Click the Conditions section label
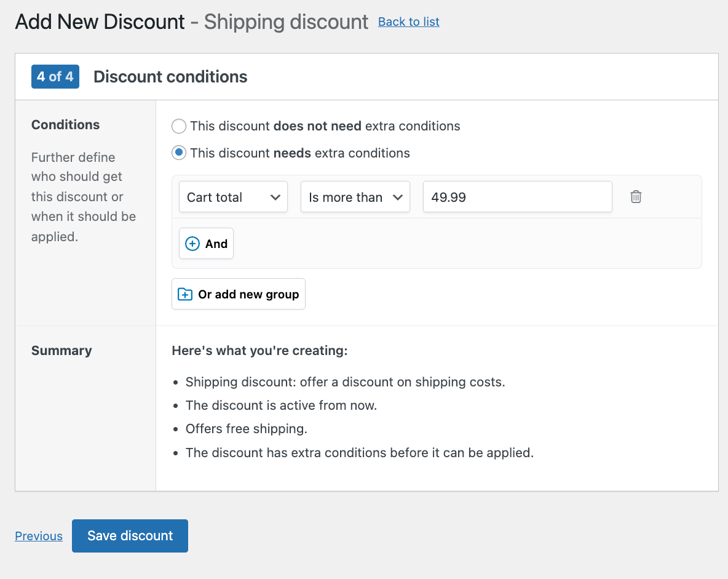Image resolution: width=728 pixels, height=579 pixels. [65, 125]
